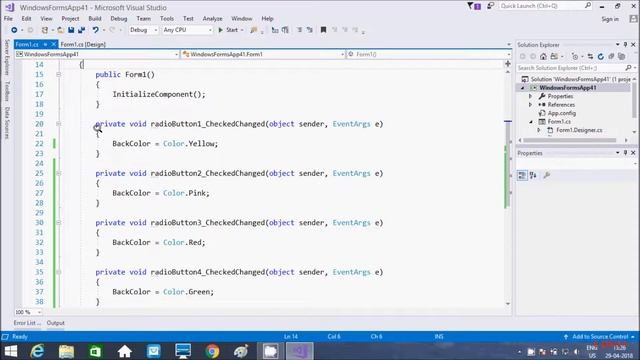Click the bookmark toolbar icon
Screen dimensions: 640x360
pyautogui.click(x=323, y=30)
